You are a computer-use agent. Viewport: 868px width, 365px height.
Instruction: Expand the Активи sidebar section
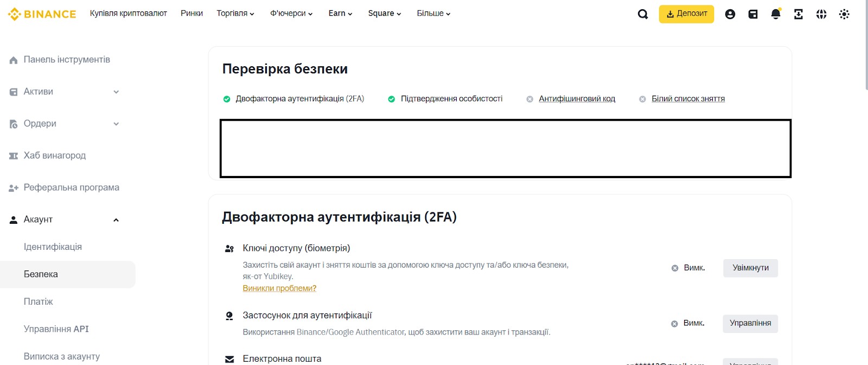[x=116, y=92]
